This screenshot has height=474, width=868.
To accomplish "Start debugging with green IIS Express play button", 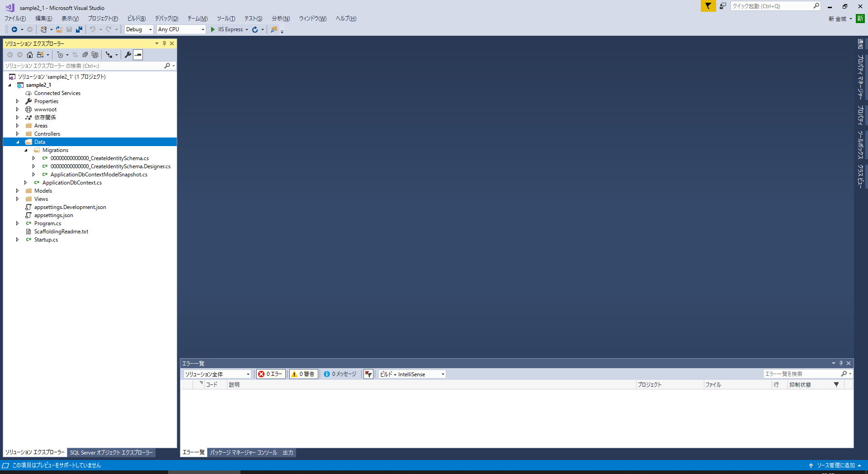I will 213,29.
